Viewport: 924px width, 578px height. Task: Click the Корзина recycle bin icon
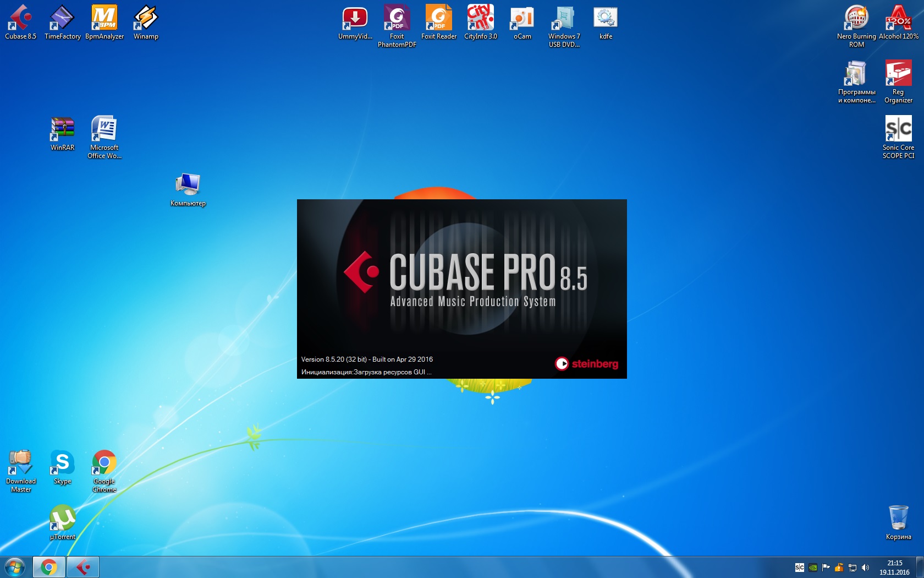(899, 522)
